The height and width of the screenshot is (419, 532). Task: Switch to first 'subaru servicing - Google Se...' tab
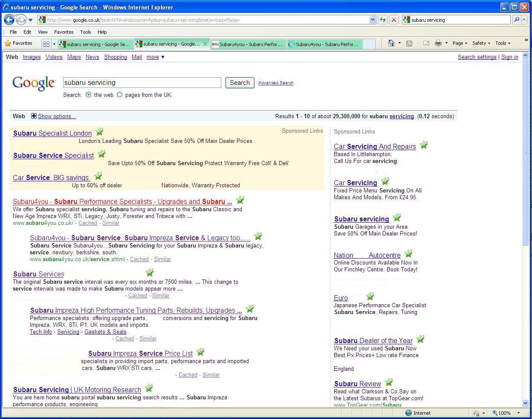point(96,44)
